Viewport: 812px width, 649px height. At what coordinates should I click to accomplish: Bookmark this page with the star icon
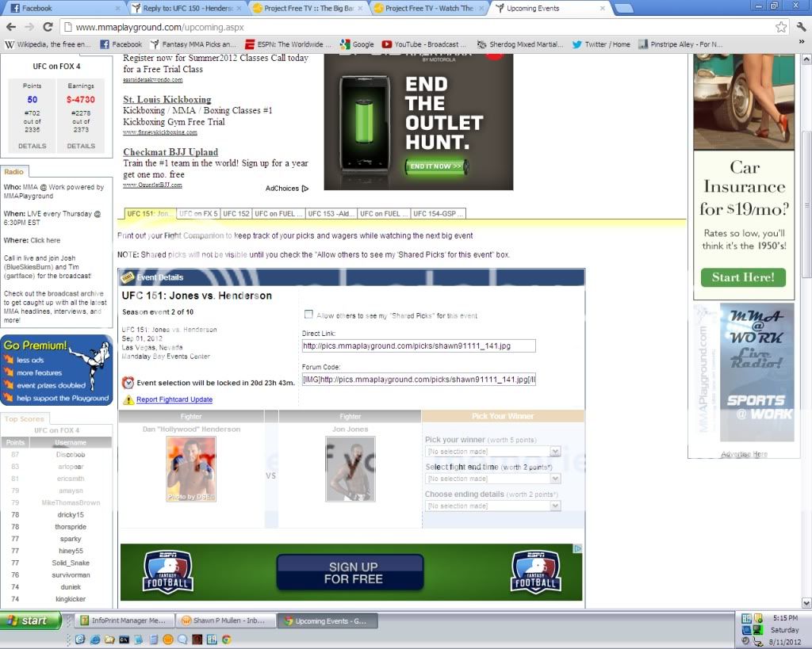tap(781, 27)
